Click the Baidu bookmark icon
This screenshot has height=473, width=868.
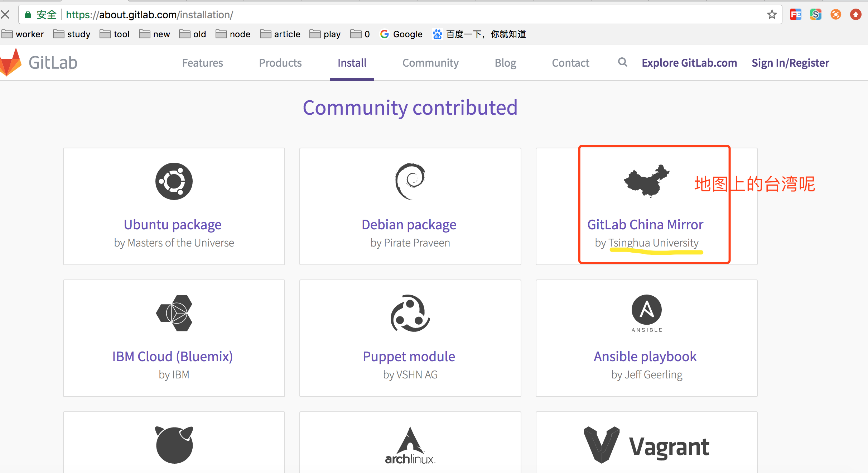[437, 34]
